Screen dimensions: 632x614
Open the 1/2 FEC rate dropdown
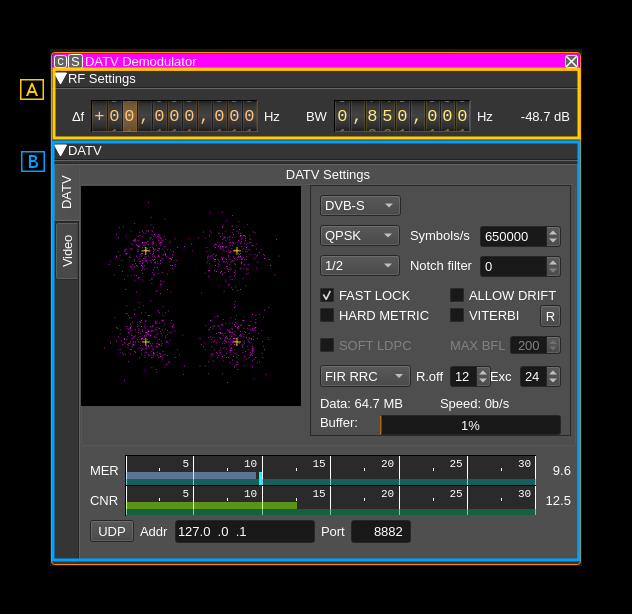pyautogui.click(x=360, y=266)
